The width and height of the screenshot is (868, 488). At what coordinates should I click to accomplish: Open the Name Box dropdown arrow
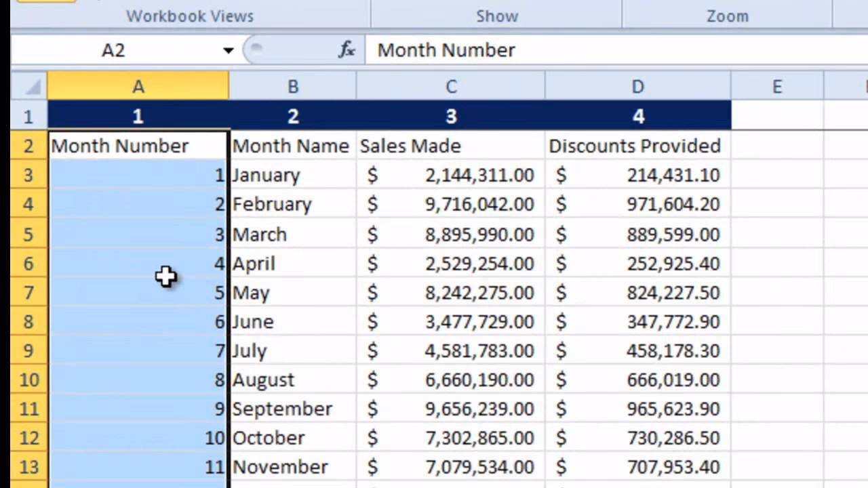click(x=229, y=49)
